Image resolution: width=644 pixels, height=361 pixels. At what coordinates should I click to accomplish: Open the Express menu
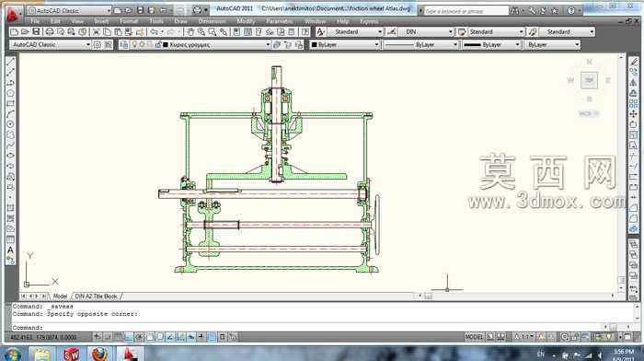369,21
